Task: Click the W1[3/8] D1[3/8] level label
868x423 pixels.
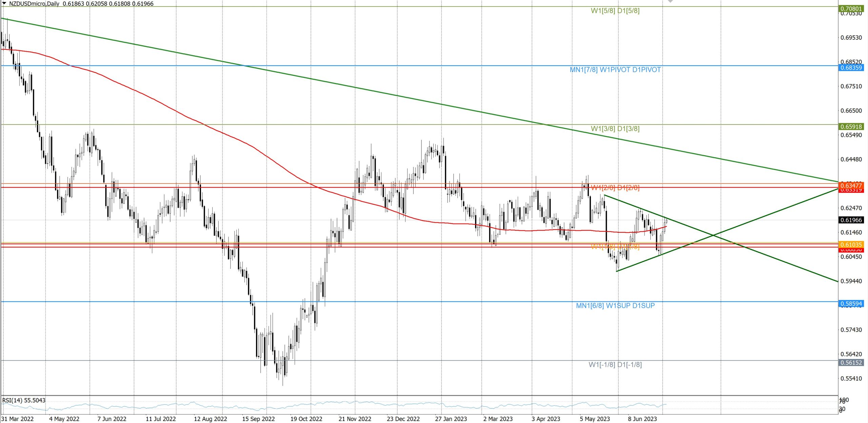Action: [x=615, y=129]
